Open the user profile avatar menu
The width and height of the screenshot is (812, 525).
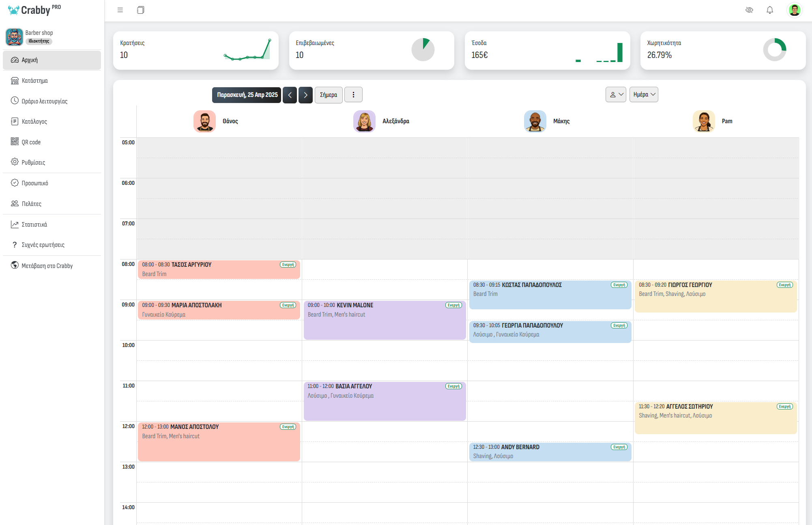794,10
